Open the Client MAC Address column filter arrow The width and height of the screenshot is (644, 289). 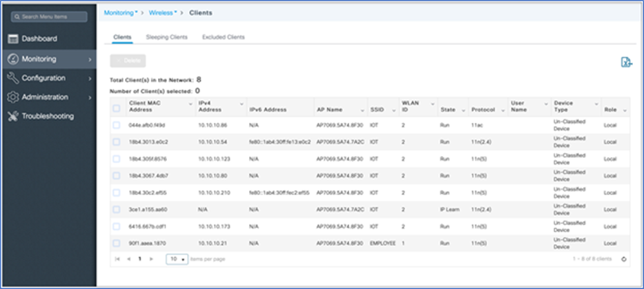190,104
